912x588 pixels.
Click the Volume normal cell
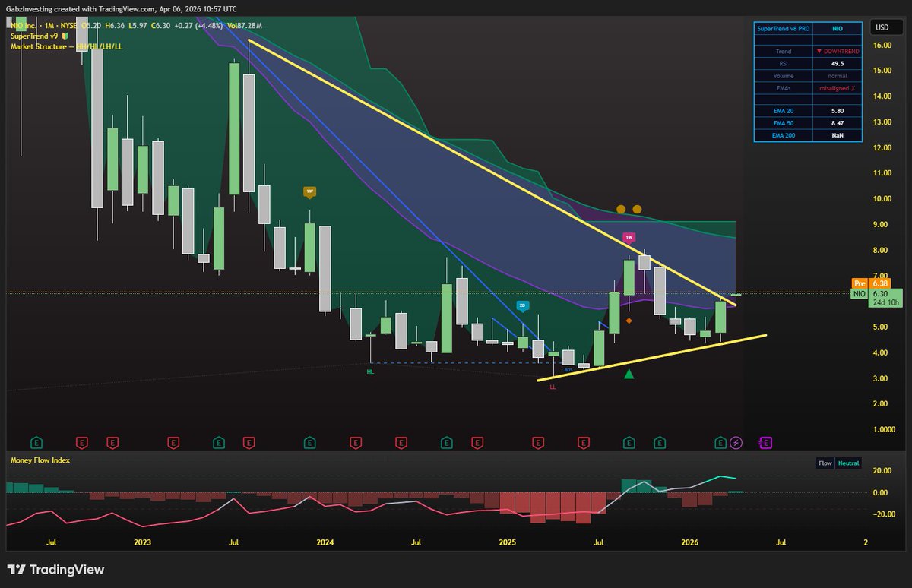pos(838,76)
